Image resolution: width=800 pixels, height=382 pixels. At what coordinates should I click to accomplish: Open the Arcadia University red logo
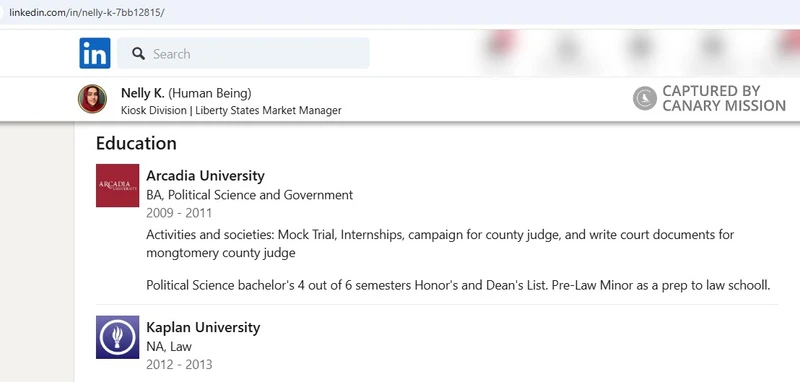click(117, 185)
